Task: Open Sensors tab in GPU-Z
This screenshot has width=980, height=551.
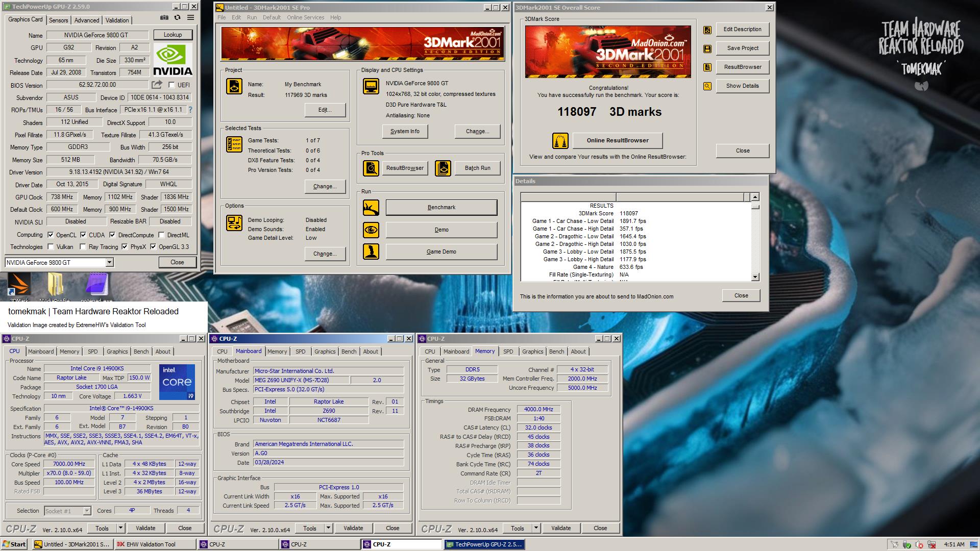Action: (58, 20)
